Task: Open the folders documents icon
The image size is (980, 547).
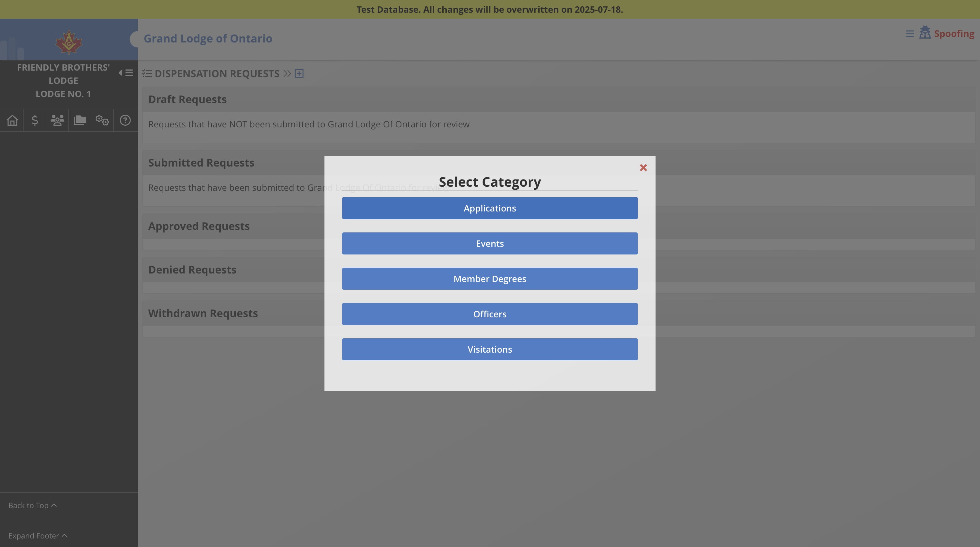Action: click(x=79, y=120)
